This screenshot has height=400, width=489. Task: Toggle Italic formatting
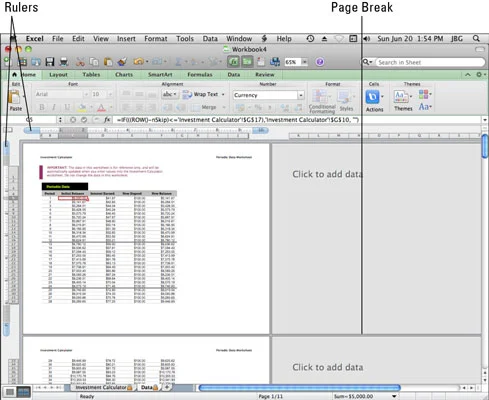(x=54, y=107)
